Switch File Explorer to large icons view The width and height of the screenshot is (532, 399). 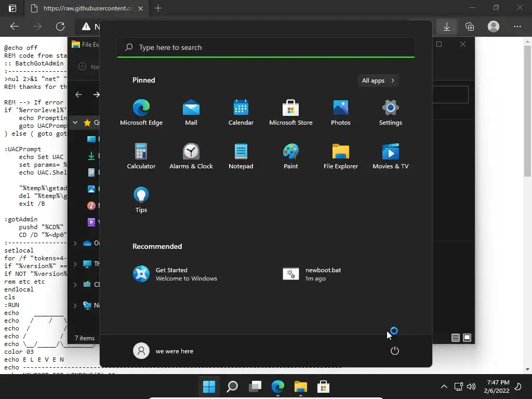pos(467,338)
